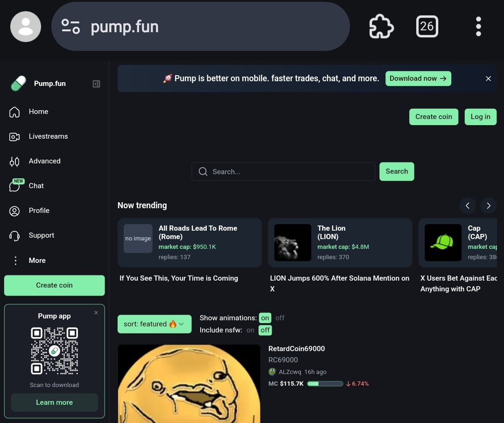Open the browser three-dot menu
Viewport: 504px width, 423px height.
478,26
